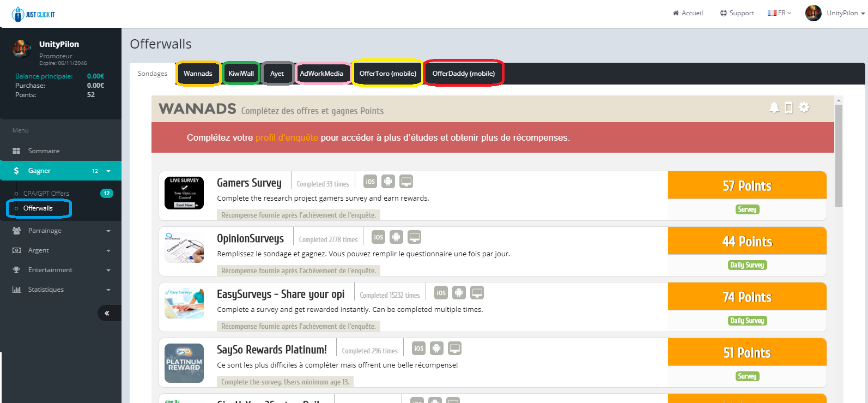Screen dimensions: 868x403
Task: Click the 57 Points button for Gamers Survey
Action: coord(746,186)
